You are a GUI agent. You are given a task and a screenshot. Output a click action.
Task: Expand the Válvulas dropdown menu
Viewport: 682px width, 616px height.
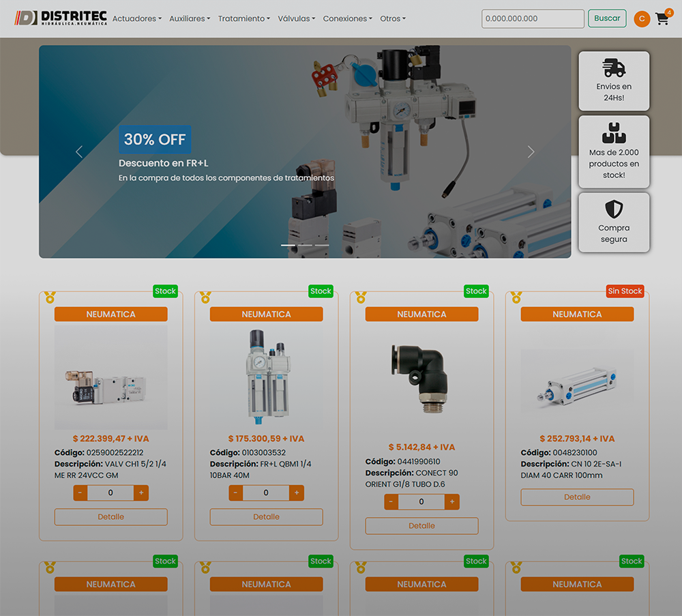296,19
